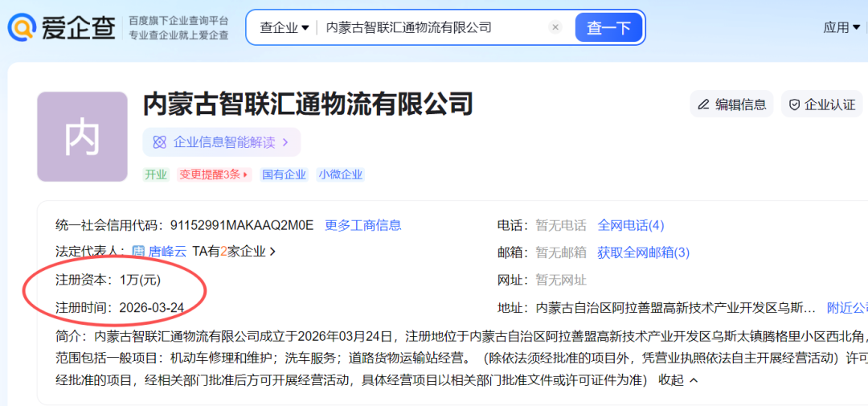Click the pencil icon in 编辑信息
Screen dimensions: 868x406
tap(703, 105)
